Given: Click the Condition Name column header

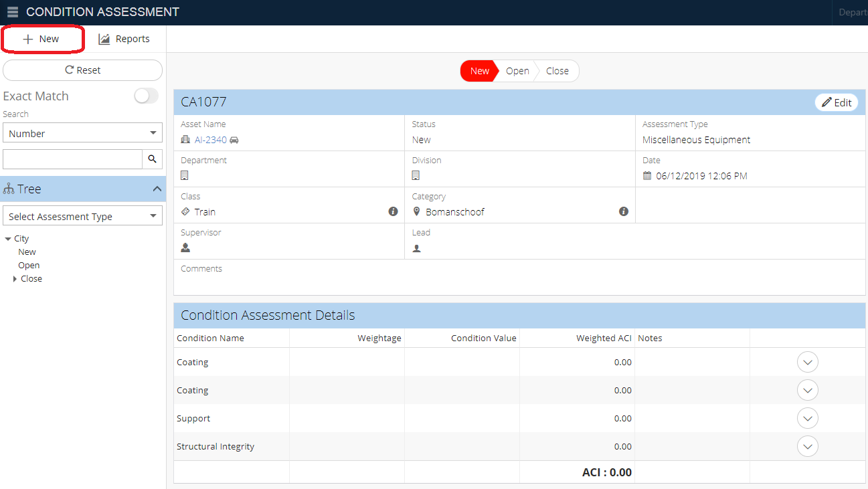Looking at the screenshot, I should [210, 338].
